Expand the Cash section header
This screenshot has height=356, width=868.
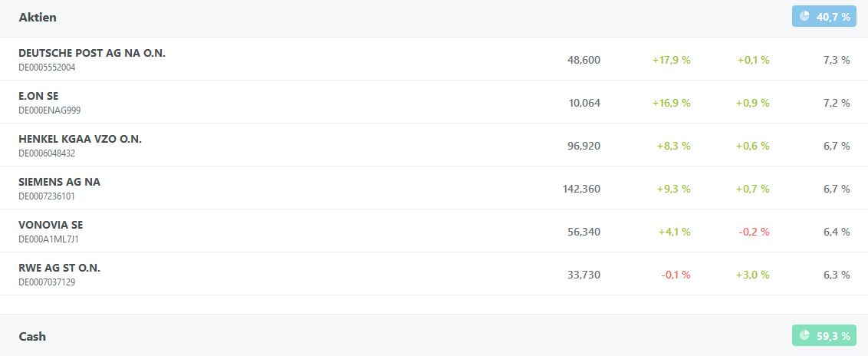(32, 336)
